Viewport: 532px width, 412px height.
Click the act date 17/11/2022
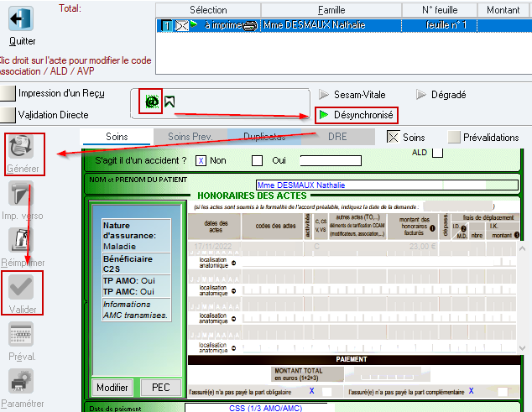click(x=213, y=247)
